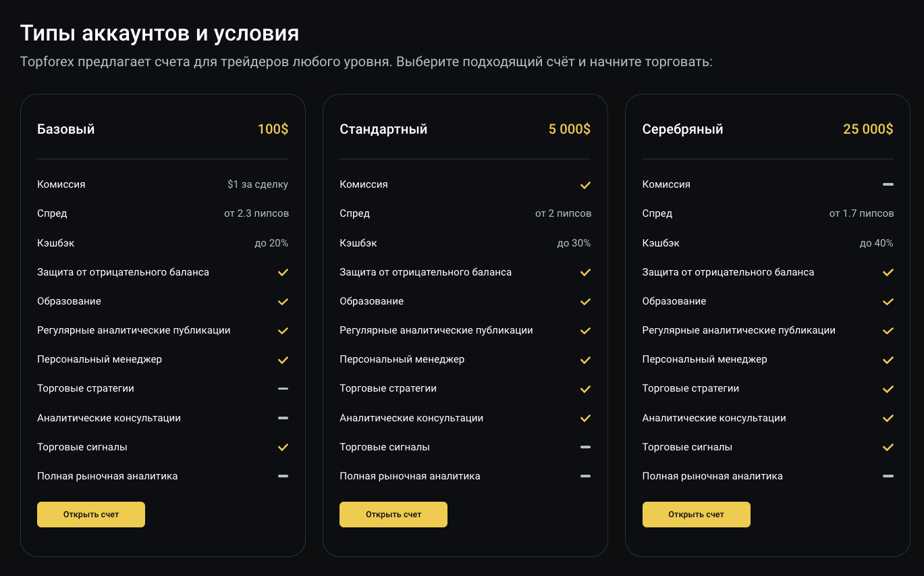
Task: Click the Базовый plan's Торговые сигналы checkmark
Action: coord(283,447)
